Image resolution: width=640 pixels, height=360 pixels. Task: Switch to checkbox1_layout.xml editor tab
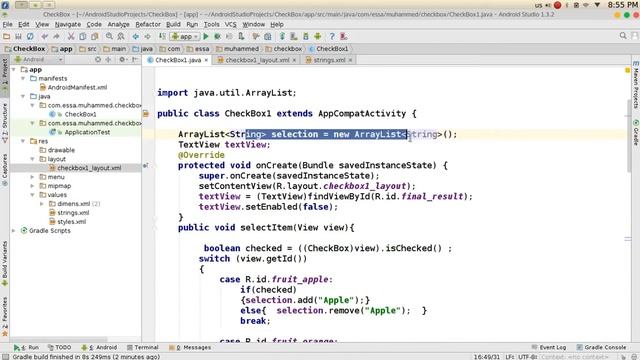pos(257,60)
